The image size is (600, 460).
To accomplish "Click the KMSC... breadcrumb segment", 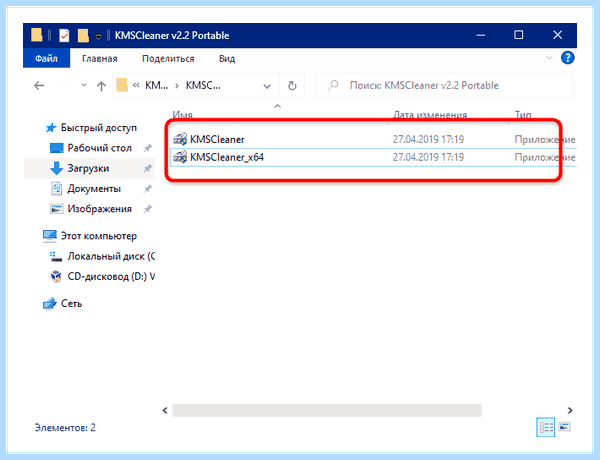I will tap(203, 85).
